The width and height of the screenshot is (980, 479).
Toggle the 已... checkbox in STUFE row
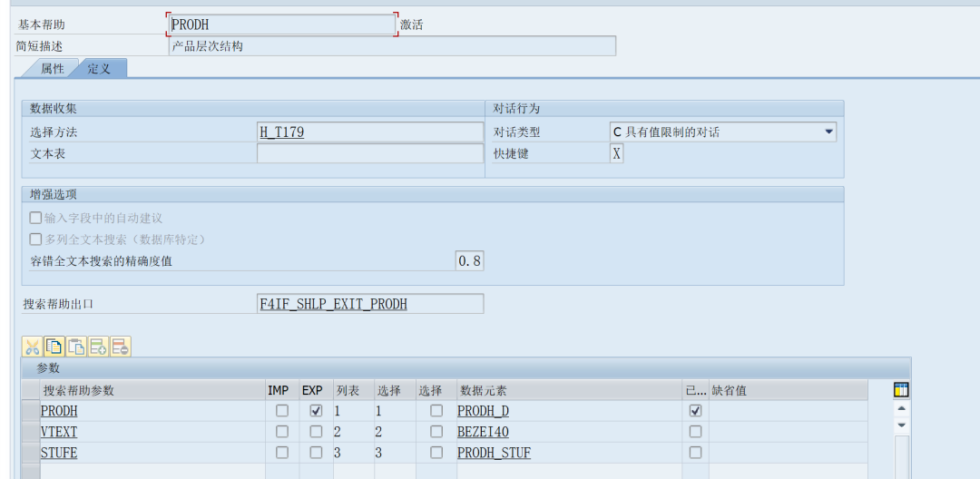pos(695,452)
